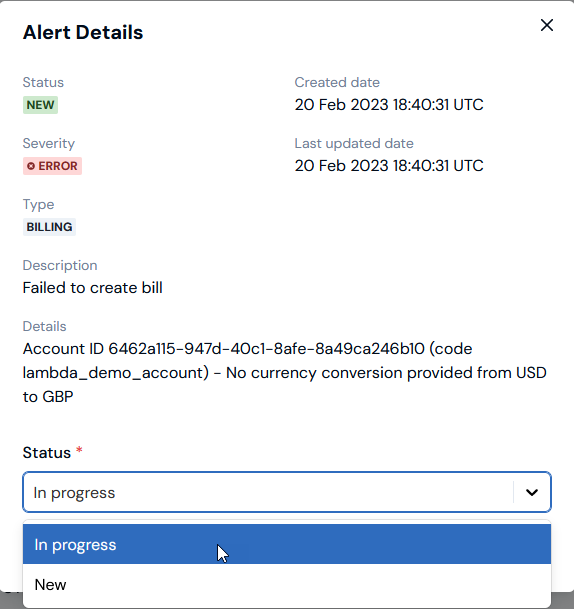Click the Type field label
Image resolution: width=574 pixels, height=609 pixels.
(38, 205)
